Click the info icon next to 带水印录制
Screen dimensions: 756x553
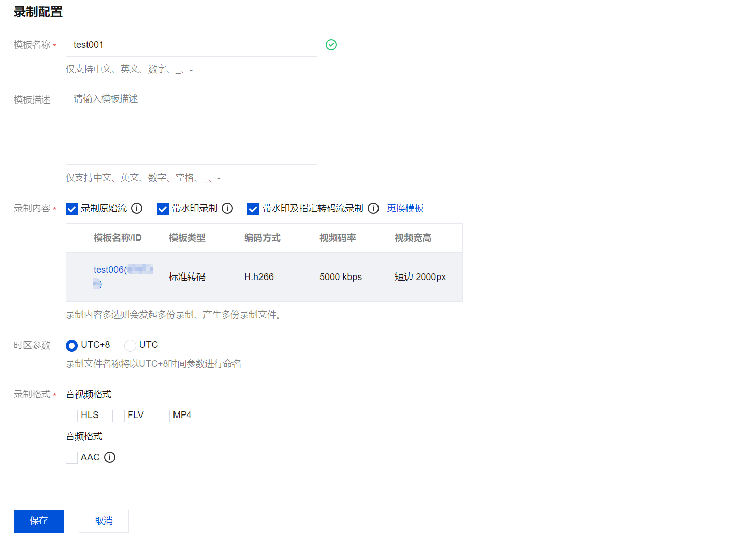click(x=227, y=208)
